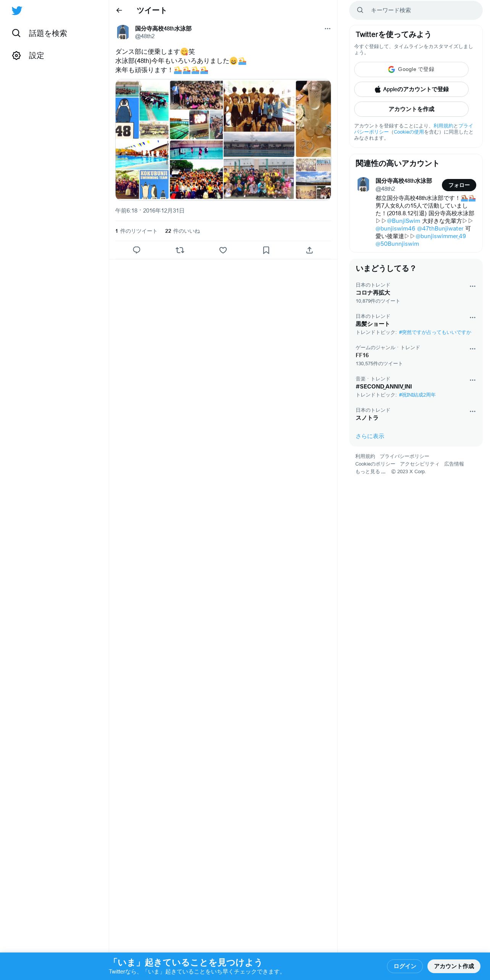The width and height of the screenshot is (490, 980).
Task: Click アカウントを作成 in signup panel
Action: coord(411,109)
